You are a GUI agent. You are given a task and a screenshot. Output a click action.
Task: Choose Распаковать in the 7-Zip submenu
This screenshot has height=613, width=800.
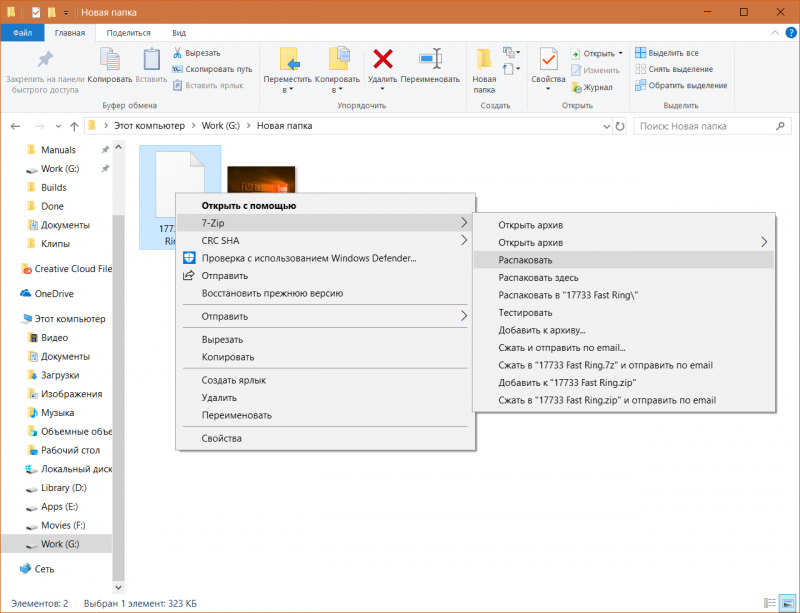pyautogui.click(x=623, y=260)
